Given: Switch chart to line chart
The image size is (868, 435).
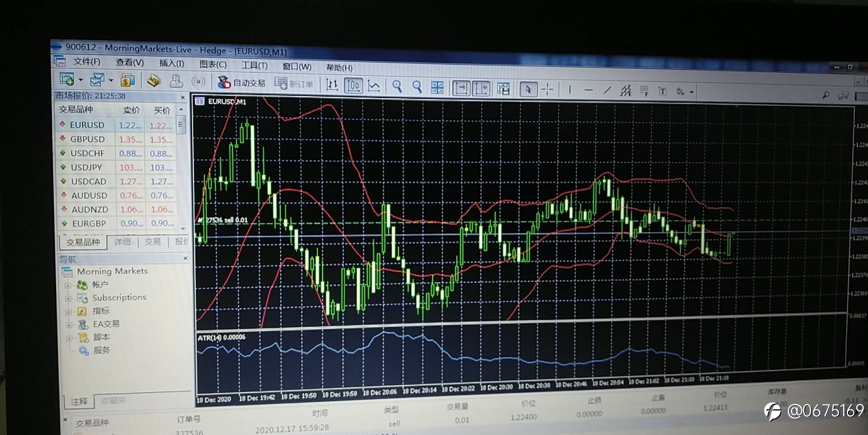Looking at the screenshot, I should pyautogui.click(x=373, y=85).
